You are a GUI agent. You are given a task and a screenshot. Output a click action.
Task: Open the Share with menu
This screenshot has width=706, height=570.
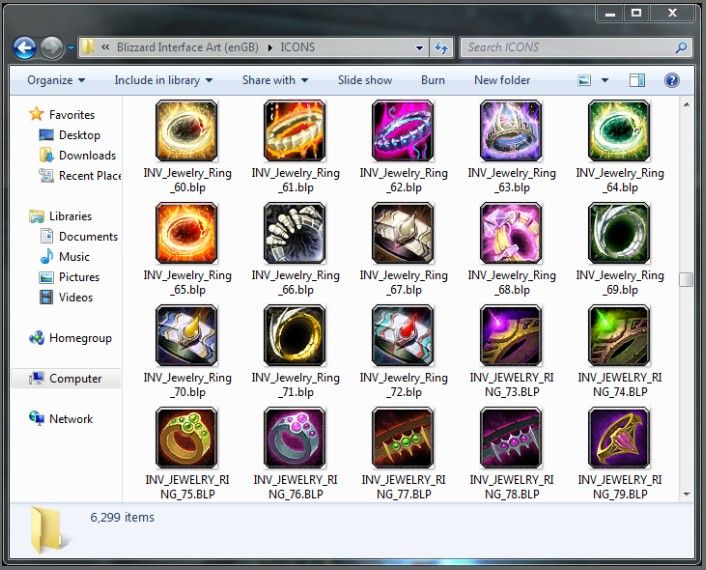(x=275, y=80)
